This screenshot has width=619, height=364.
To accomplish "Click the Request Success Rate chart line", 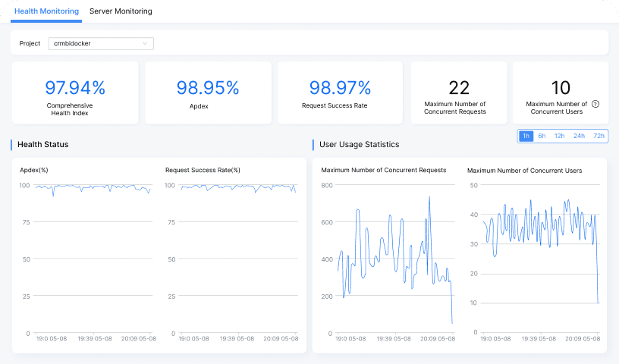I will click(237, 187).
